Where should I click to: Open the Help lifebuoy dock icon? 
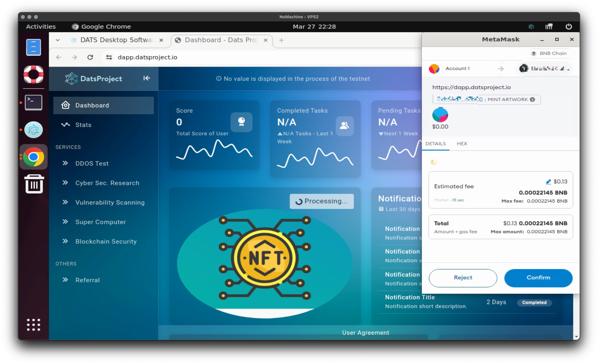(33, 74)
